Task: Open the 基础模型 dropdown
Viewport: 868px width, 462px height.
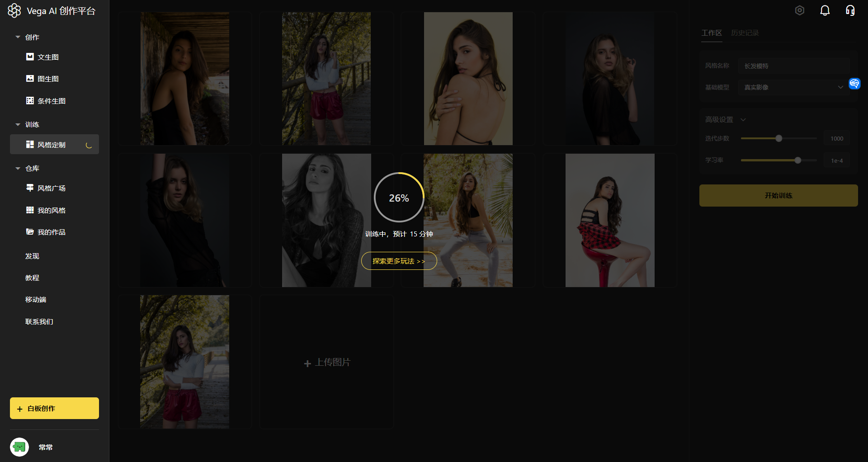Action: 794,87
